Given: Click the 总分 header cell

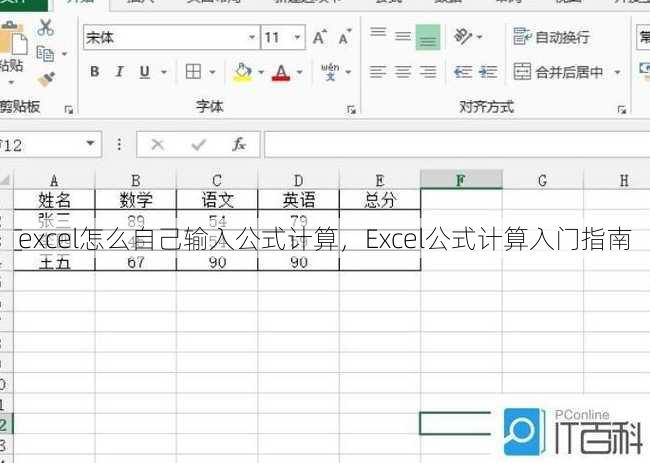Looking at the screenshot, I should click(380, 200).
